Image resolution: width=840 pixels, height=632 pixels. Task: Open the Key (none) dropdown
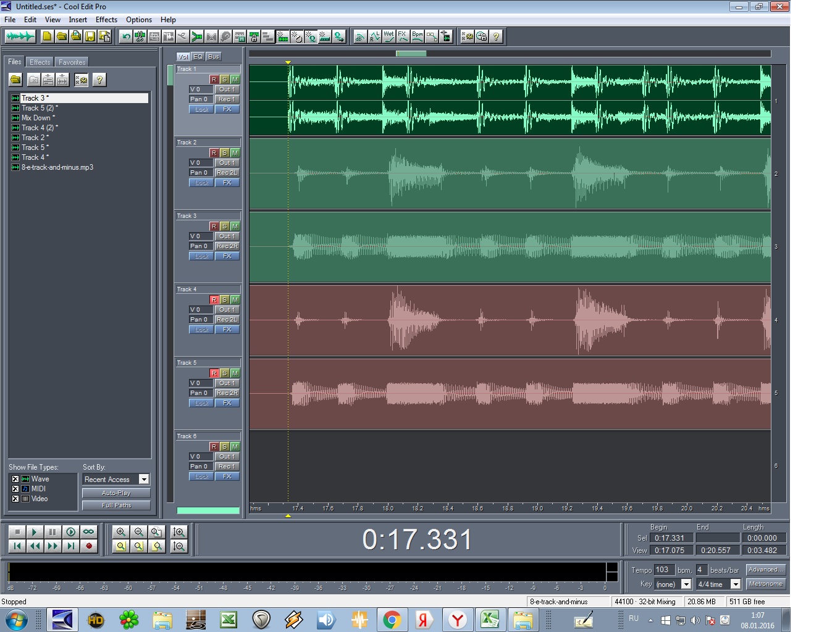[686, 584]
